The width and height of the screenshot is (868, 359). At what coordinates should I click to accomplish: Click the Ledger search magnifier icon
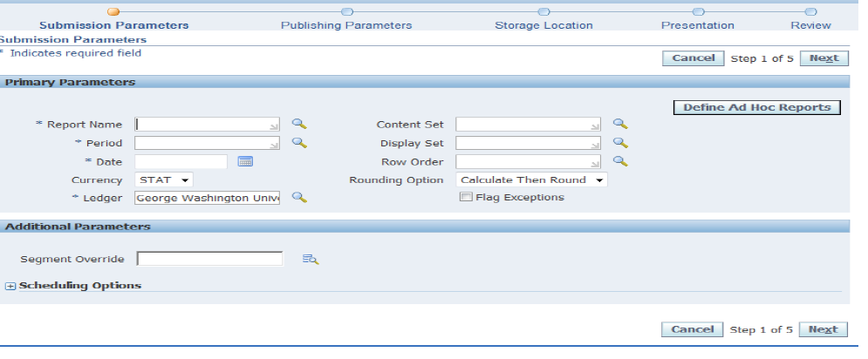pyautogui.click(x=298, y=198)
